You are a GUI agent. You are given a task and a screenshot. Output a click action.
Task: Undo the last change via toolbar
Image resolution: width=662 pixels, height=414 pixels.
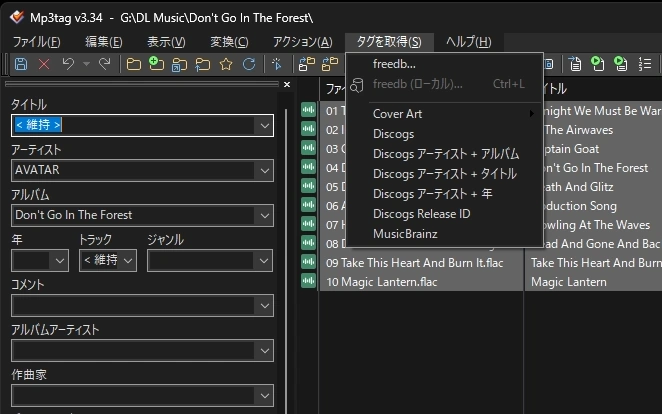[x=68, y=64]
